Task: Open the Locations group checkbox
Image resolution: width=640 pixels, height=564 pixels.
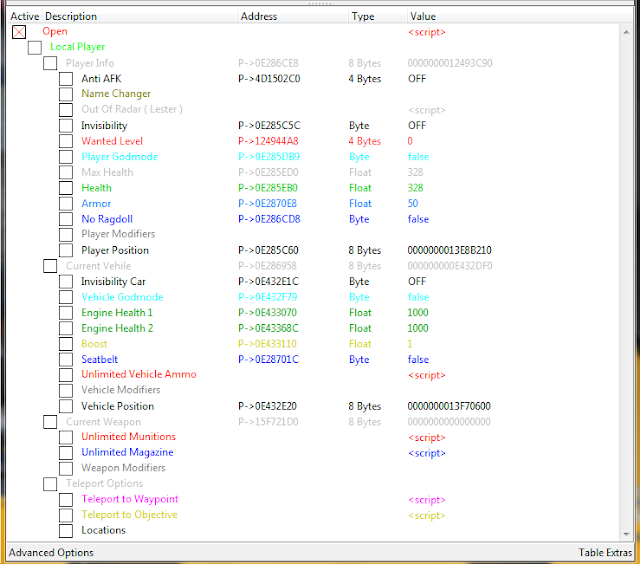Action: point(66,531)
